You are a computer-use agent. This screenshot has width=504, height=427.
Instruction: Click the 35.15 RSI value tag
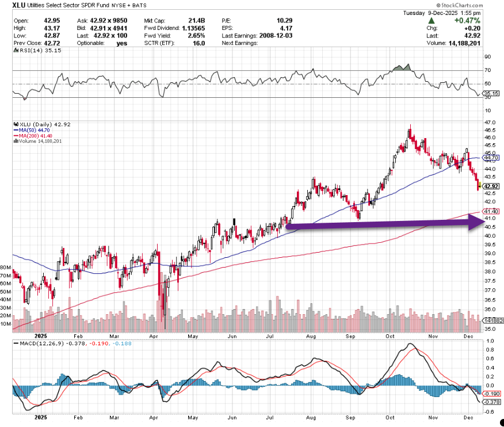click(x=491, y=93)
